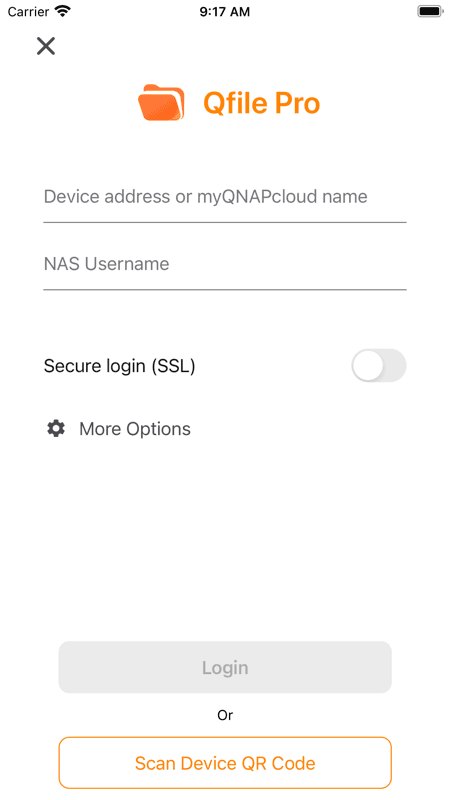Tap the battery icon in status bar
450x800 pixels.
pos(430,11)
